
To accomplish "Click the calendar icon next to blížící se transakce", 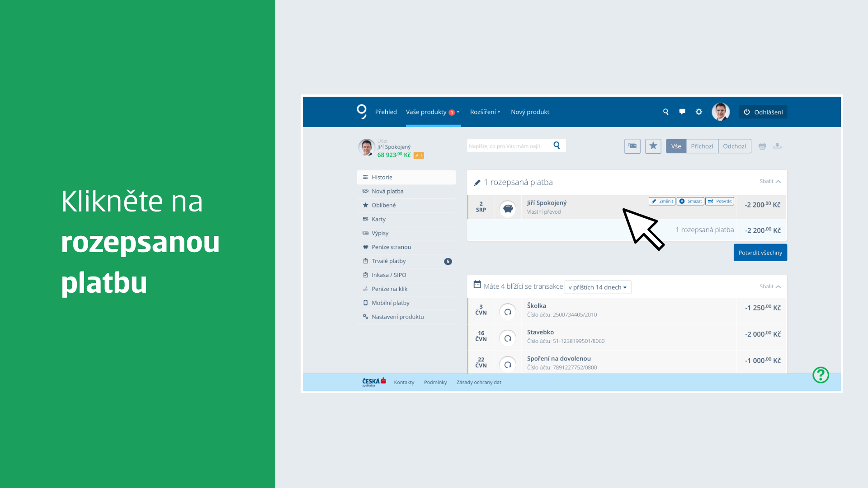I will pyautogui.click(x=476, y=286).
